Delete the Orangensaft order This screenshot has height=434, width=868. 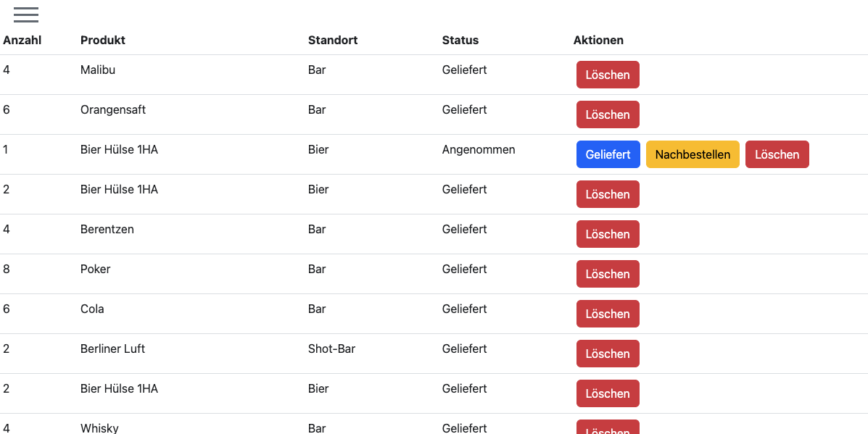(x=608, y=114)
